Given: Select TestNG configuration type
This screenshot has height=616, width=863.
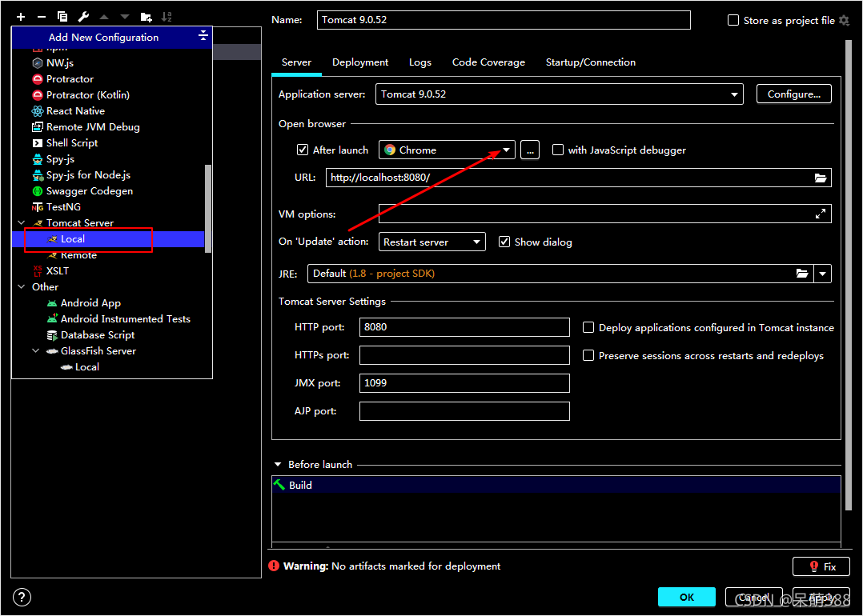Looking at the screenshot, I should pos(56,206).
